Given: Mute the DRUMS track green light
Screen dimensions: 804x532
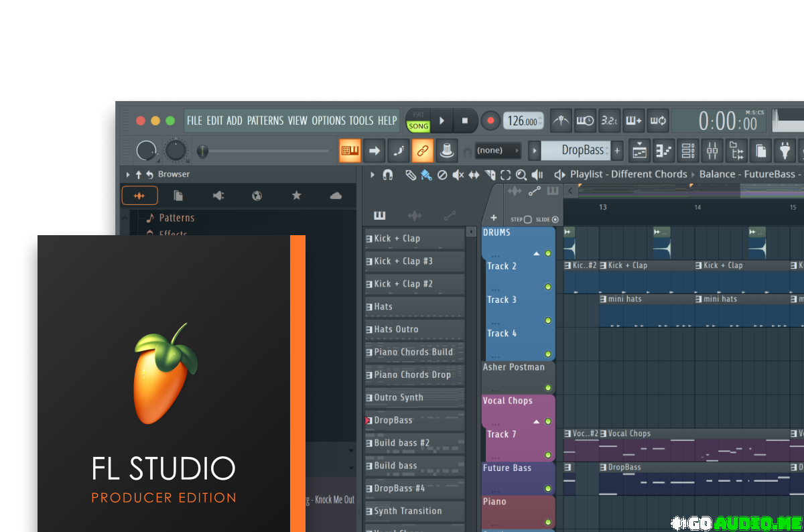Looking at the screenshot, I should [547, 253].
